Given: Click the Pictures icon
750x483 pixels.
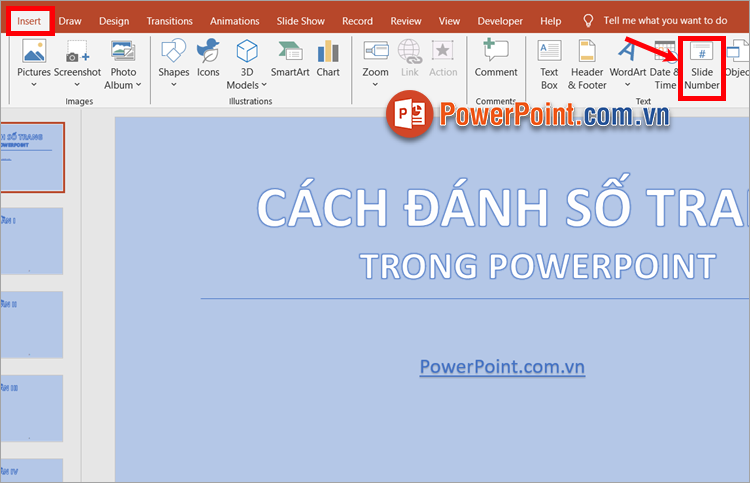Looking at the screenshot, I should (x=34, y=52).
